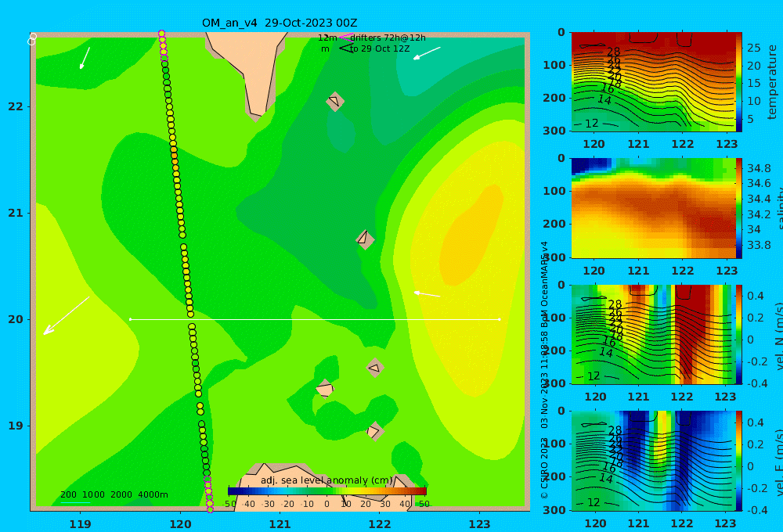Click the latitude label 19 on main map

tap(16, 426)
